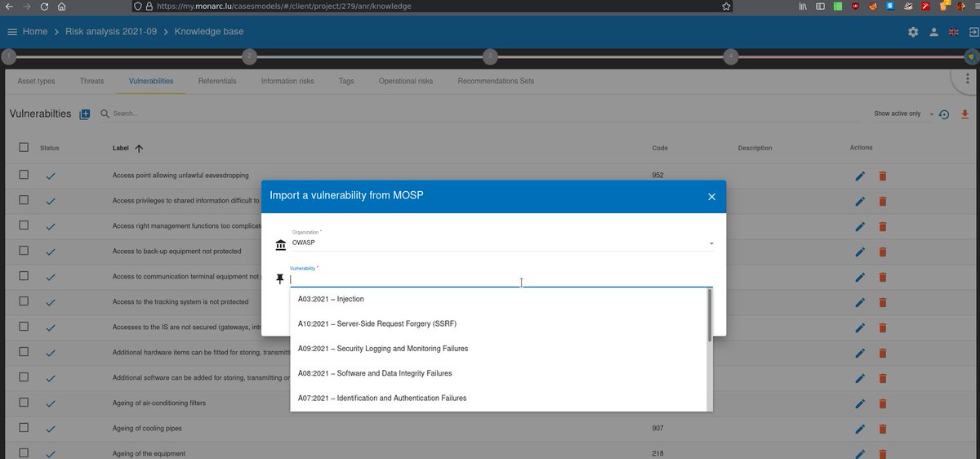Open the user account icon
This screenshot has width=980, height=459.
coord(933,32)
